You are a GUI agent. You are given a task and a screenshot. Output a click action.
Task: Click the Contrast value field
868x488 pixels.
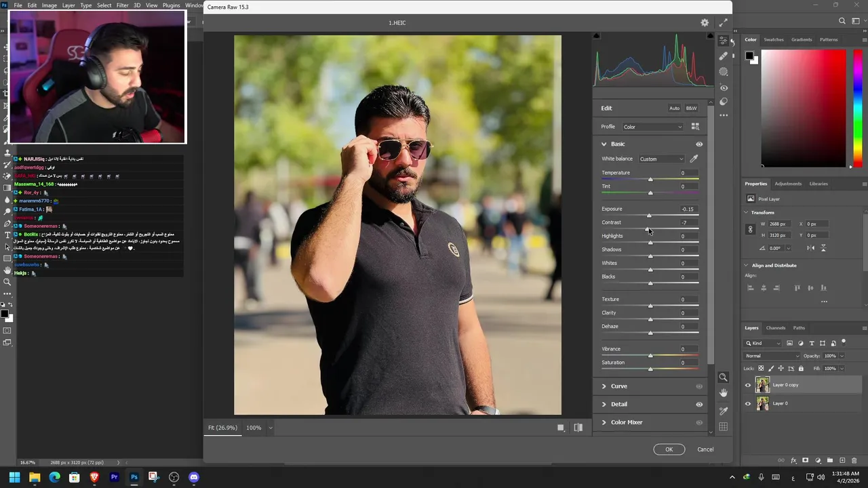(x=688, y=222)
